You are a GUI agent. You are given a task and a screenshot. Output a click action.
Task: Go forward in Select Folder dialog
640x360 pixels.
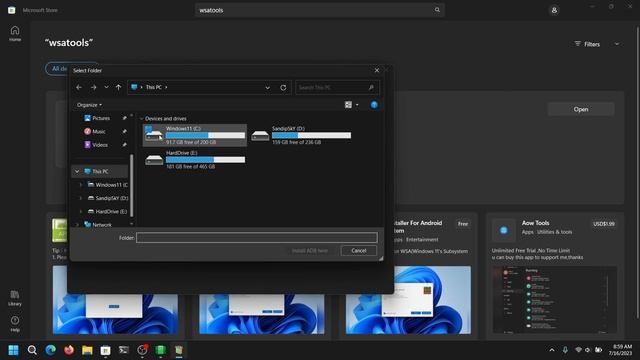click(x=93, y=87)
